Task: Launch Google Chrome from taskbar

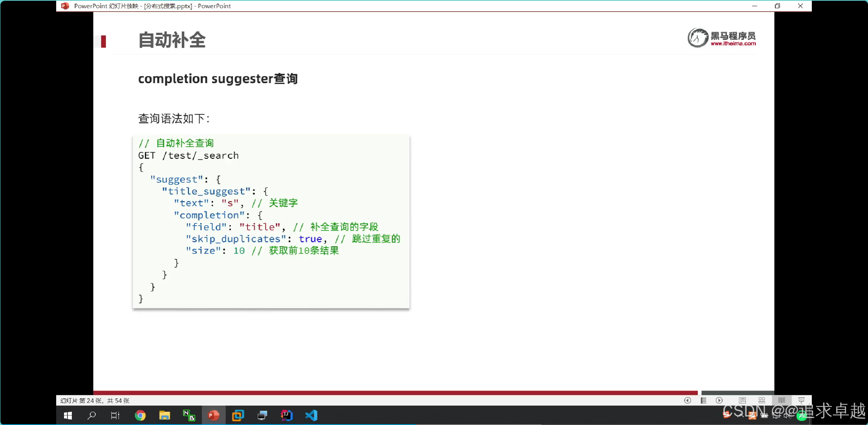Action: pyautogui.click(x=140, y=415)
